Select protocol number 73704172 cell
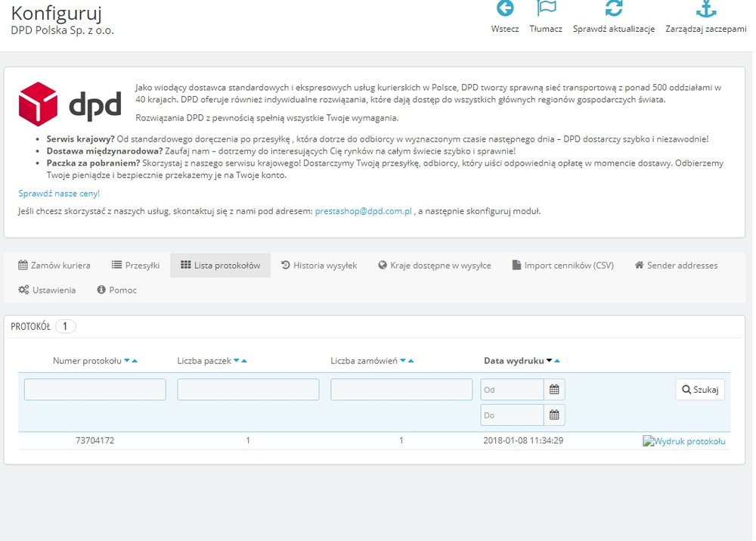 (x=95, y=440)
